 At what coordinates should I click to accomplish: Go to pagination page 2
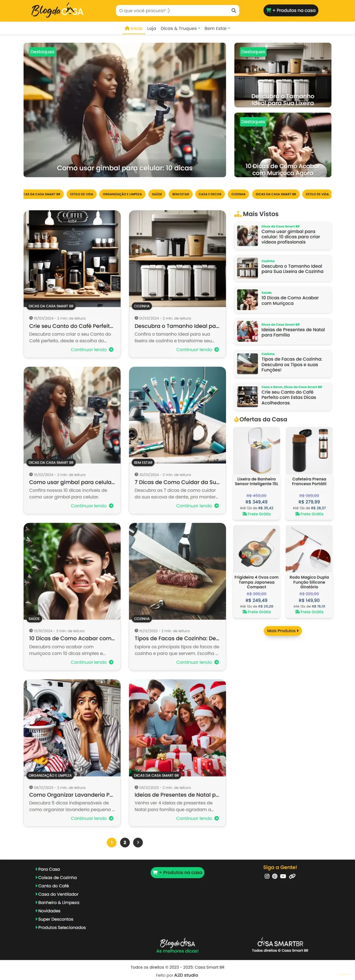click(x=125, y=842)
